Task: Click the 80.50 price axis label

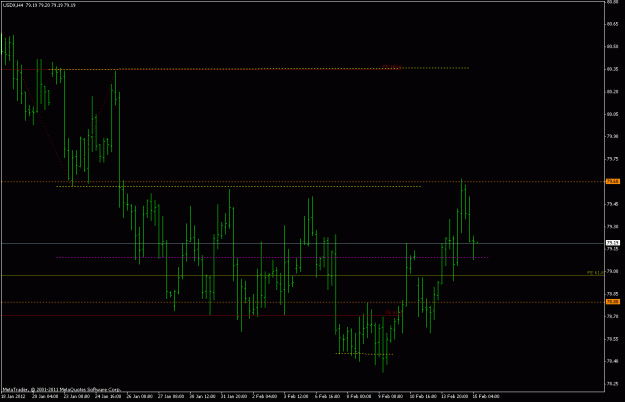Action: pyautogui.click(x=612, y=47)
